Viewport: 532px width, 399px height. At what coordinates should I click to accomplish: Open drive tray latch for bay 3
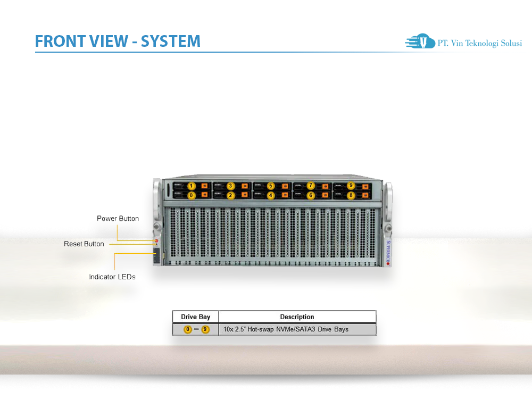pyautogui.click(x=244, y=185)
